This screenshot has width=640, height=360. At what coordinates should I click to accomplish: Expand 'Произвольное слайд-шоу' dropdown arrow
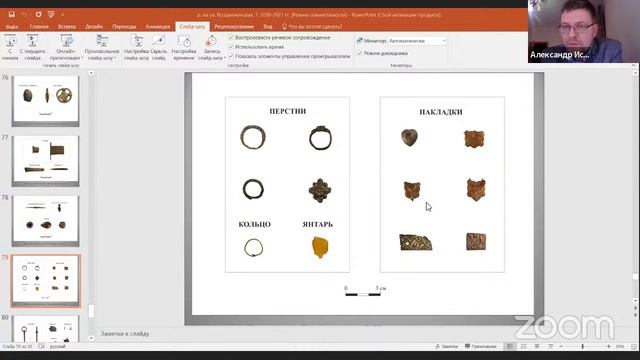coord(115,58)
